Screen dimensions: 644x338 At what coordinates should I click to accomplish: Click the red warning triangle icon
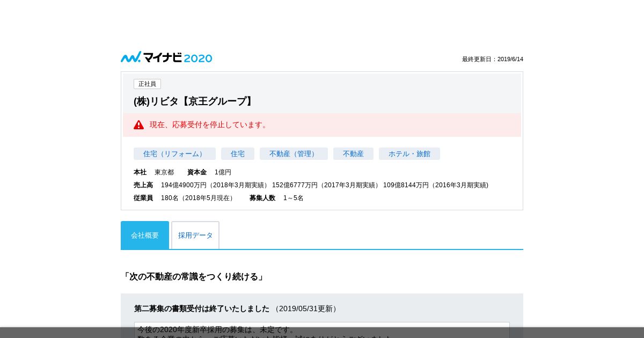coord(139,124)
